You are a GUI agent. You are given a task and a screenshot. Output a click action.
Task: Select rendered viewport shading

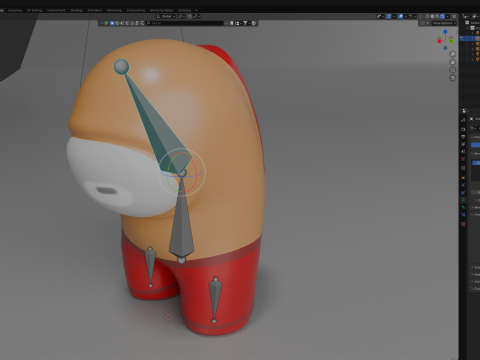[442, 16]
